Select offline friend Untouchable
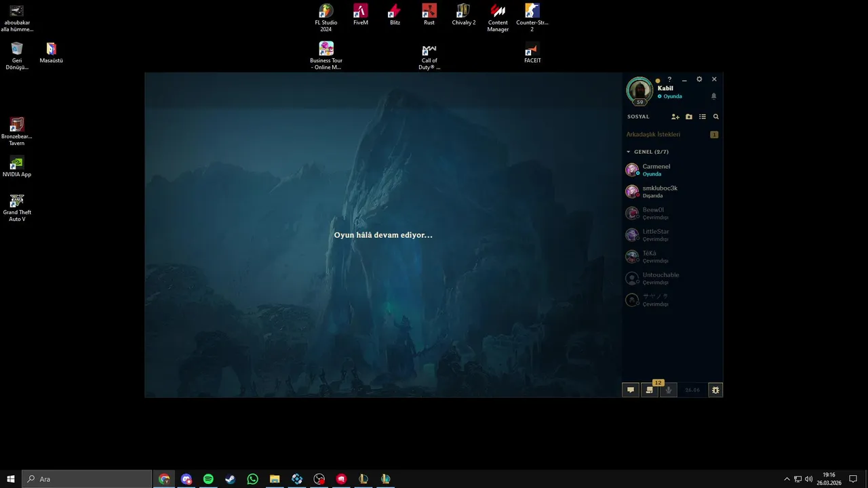The height and width of the screenshot is (488, 868). 672,278
